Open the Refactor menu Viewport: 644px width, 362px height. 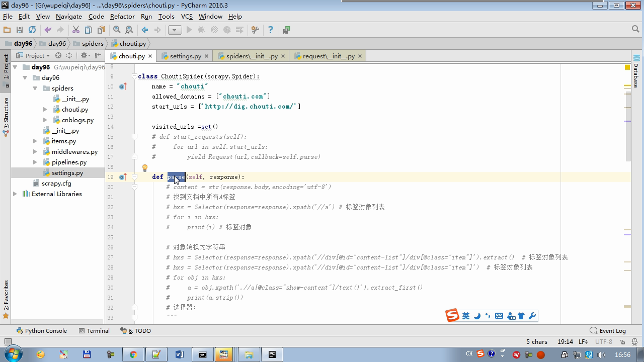click(x=122, y=16)
